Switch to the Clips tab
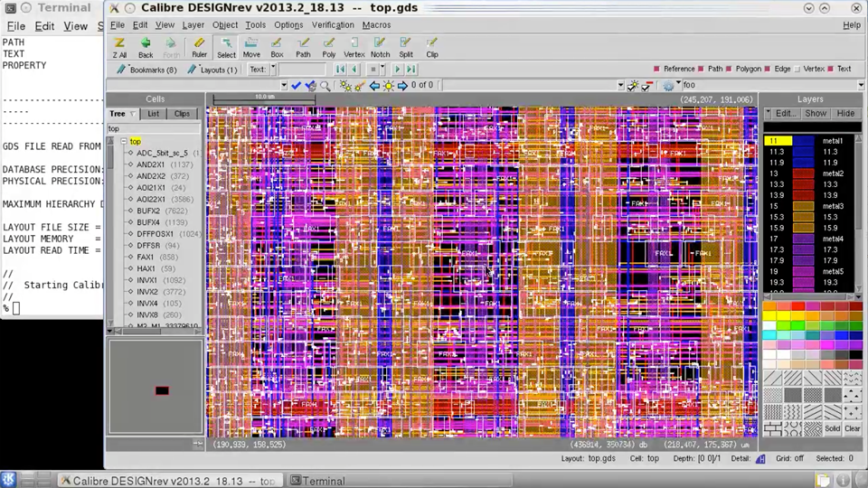Viewport: 868px width, 488px height. (182, 114)
